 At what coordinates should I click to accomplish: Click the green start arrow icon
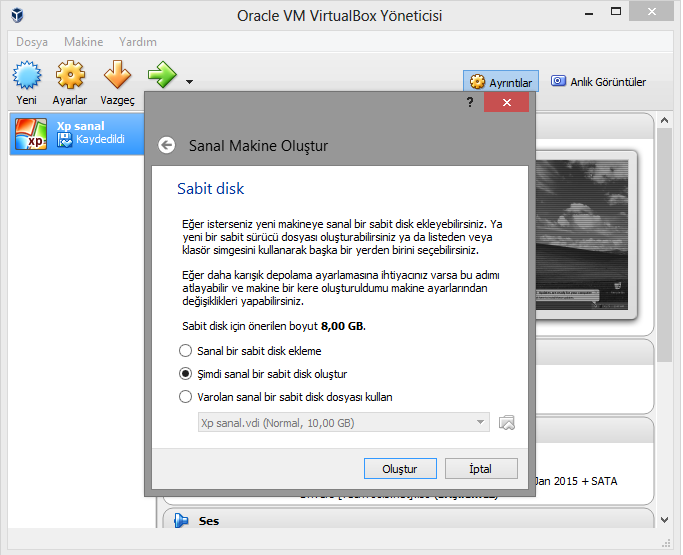(x=162, y=75)
